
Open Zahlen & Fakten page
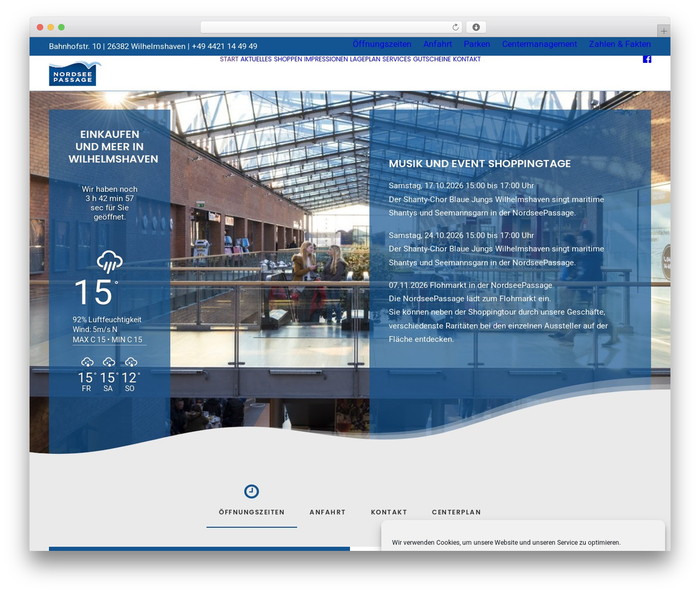click(620, 44)
